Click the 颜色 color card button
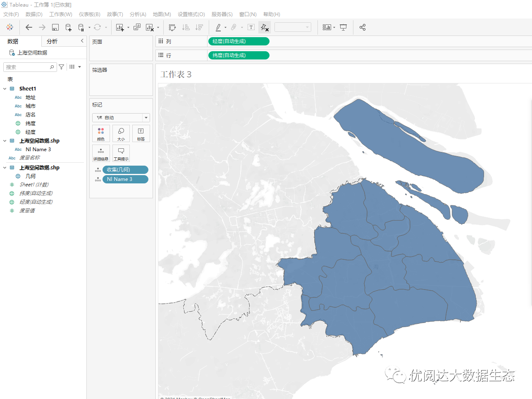This screenshot has width=532, height=399. coord(101,133)
